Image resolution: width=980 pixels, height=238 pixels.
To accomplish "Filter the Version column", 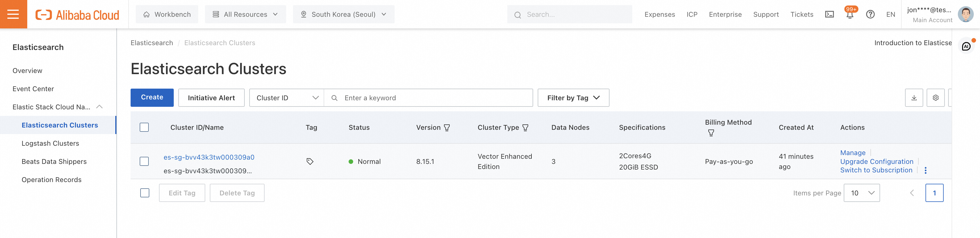I will 447,128.
